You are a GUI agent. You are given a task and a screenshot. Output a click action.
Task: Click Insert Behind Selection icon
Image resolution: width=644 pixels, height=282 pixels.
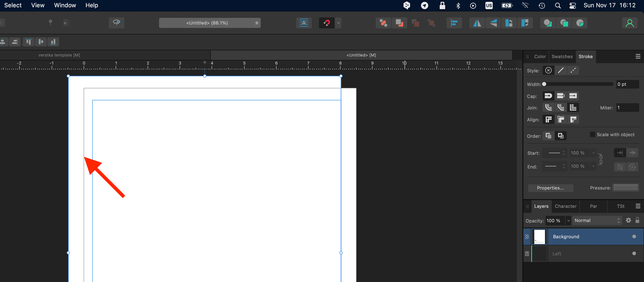(x=548, y=23)
